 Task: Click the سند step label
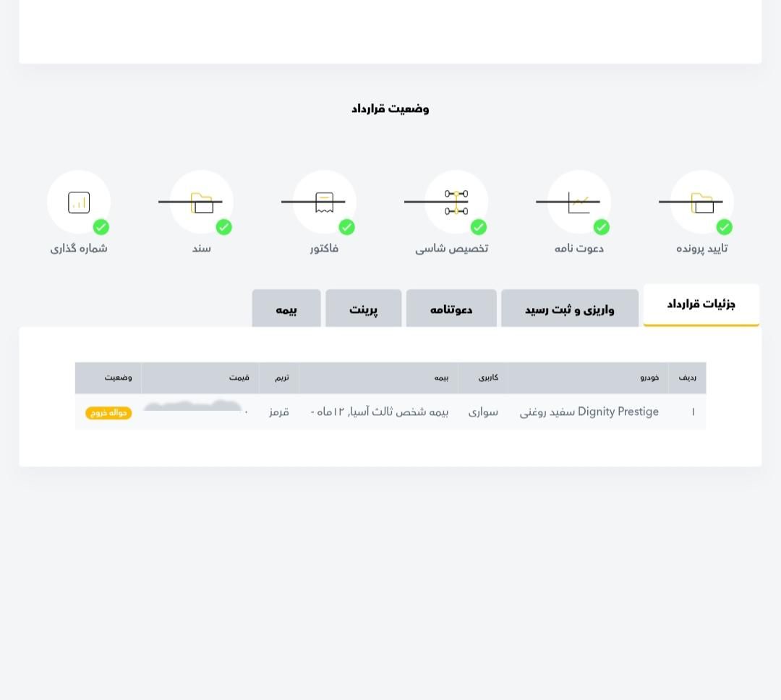(202, 248)
